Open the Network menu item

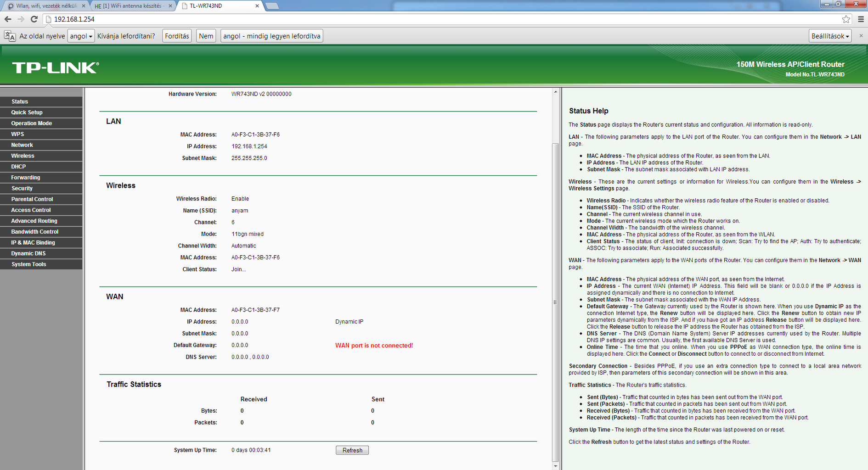pos(41,145)
